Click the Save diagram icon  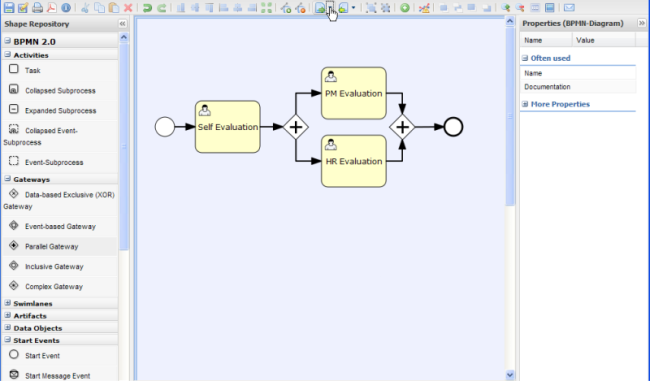point(9,7)
